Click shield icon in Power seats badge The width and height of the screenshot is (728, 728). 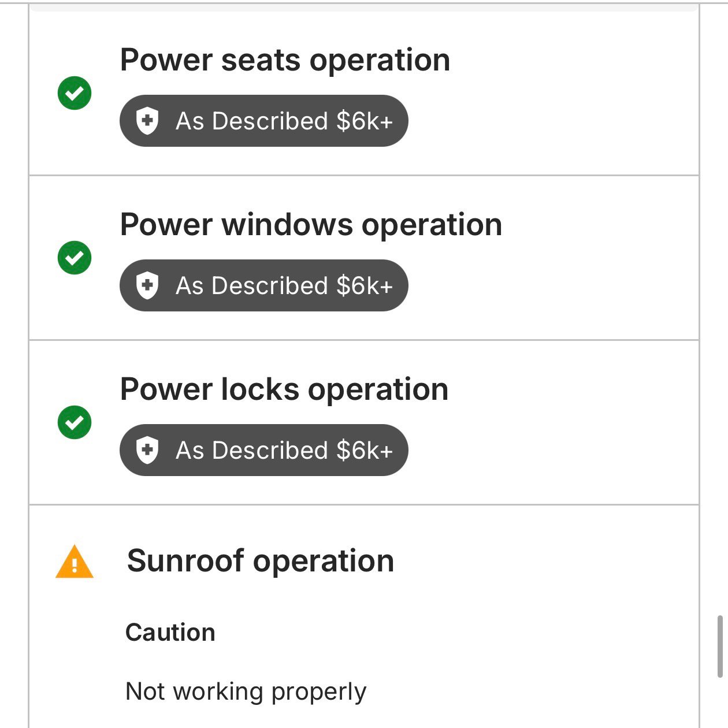click(147, 121)
